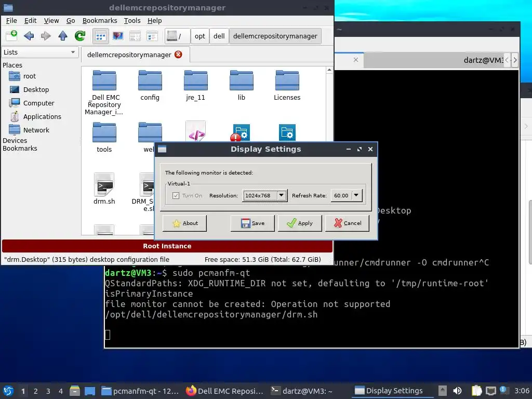Click terminal tab scroll right arrow

coord(515,60)
